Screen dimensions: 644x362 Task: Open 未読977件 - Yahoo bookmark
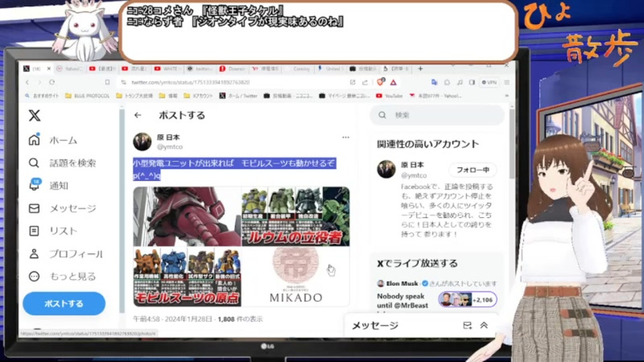[435, 96]
